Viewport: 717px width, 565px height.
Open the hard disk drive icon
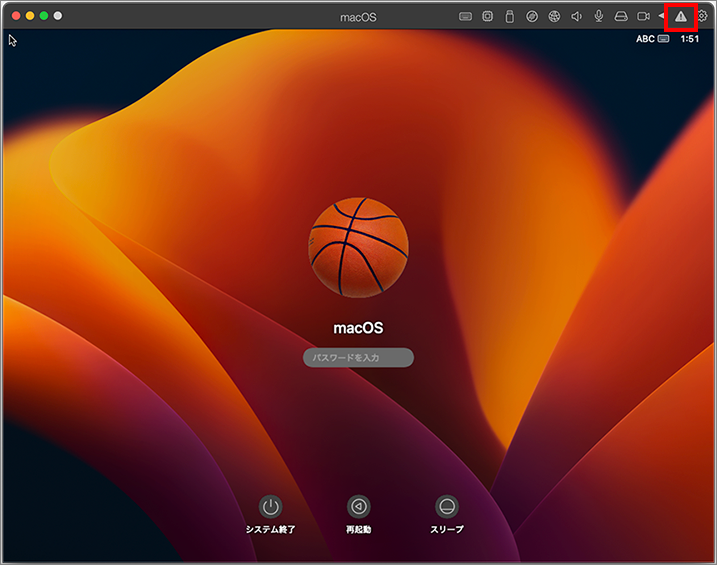[x=621, y=17]
